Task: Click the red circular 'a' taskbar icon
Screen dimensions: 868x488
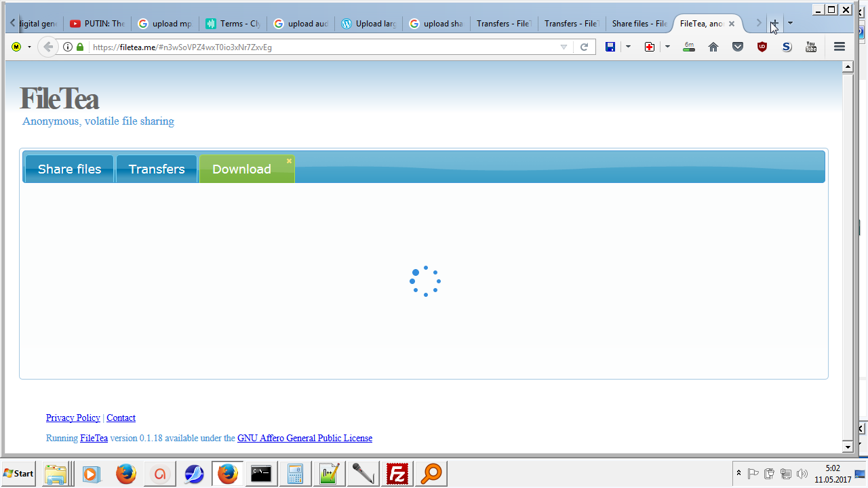Action: pos(160,474)
